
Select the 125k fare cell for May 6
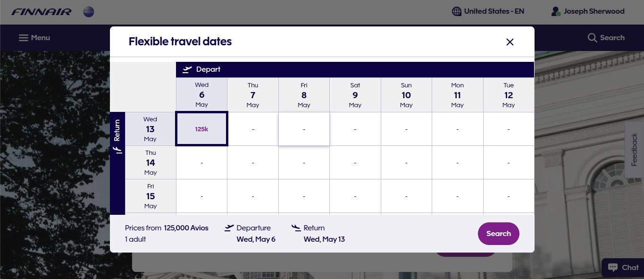coord(201,128)
